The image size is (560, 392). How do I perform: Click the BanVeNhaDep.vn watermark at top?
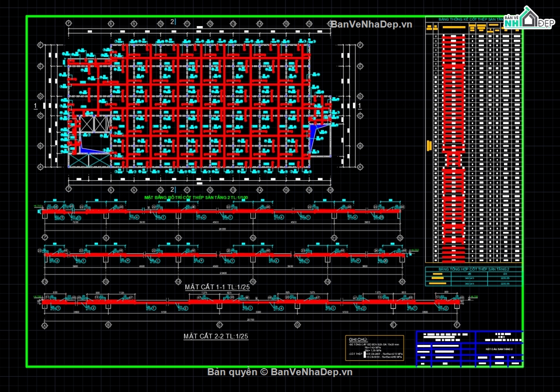pos(371,25)
